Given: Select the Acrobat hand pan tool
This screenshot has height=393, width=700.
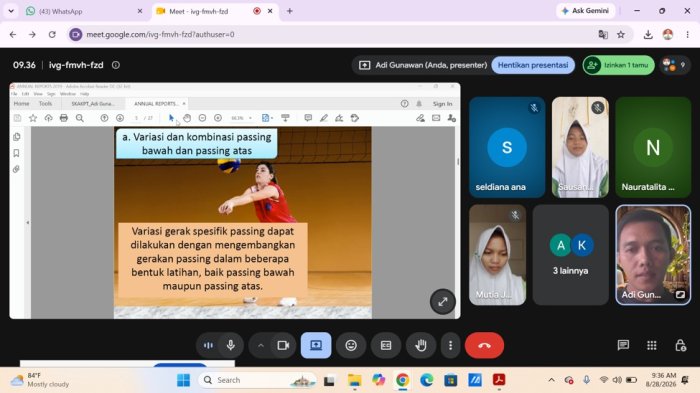Looking at the screenshot, I should (x=187, y=118).
